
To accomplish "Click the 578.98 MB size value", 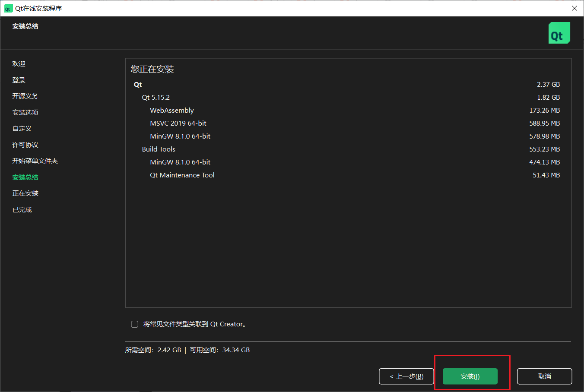I will point(545,136).
